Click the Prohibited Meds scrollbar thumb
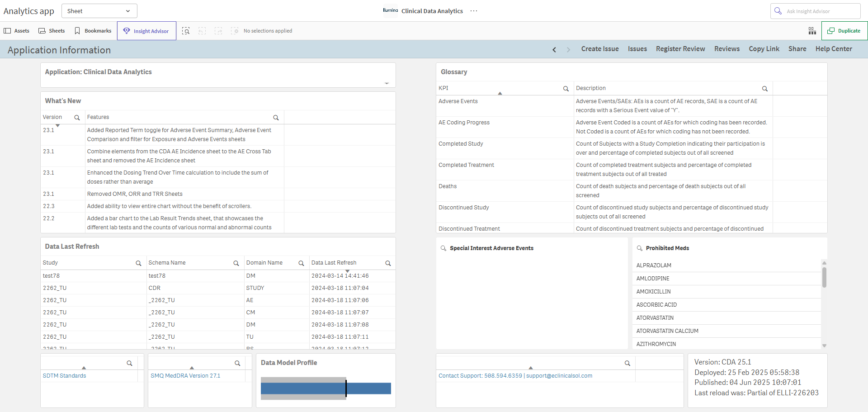Image resolution: width=868 pixels, height=412 pixels. (x=824, y=277)
